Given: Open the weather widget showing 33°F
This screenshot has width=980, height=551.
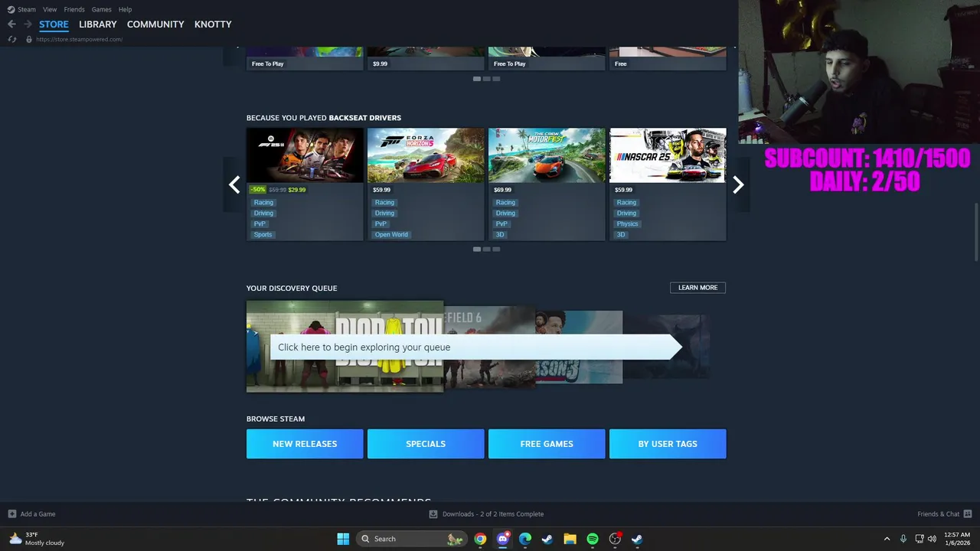Looking at the screenshot, I should click(36, 539).
